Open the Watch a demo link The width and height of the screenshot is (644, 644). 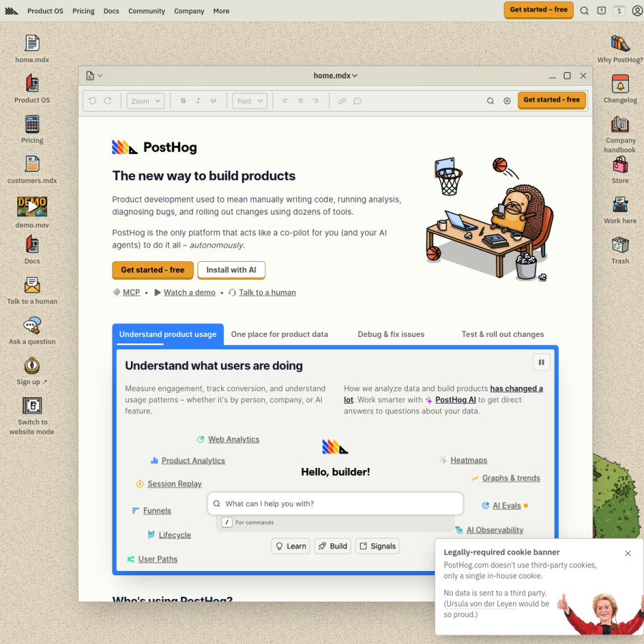[190, 293]
